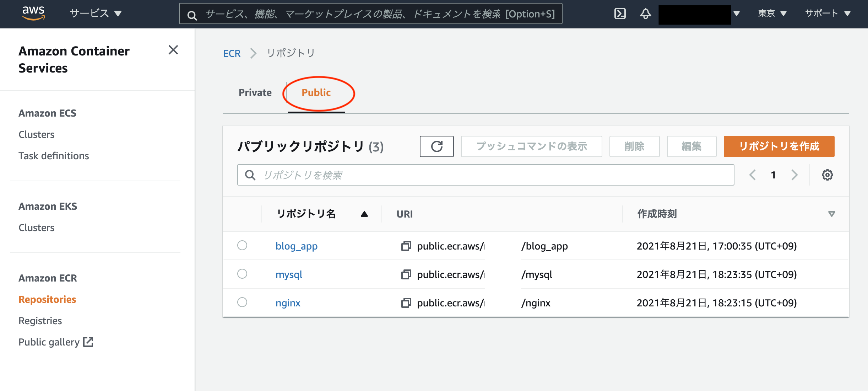This screenshot has width=868, height=391.
Task: Switch to the Public tab
Action: (x=316, y=92)
